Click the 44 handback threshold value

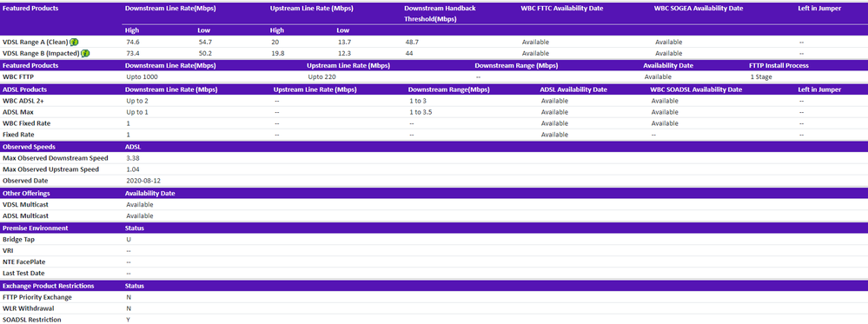[x=409, y=54]
